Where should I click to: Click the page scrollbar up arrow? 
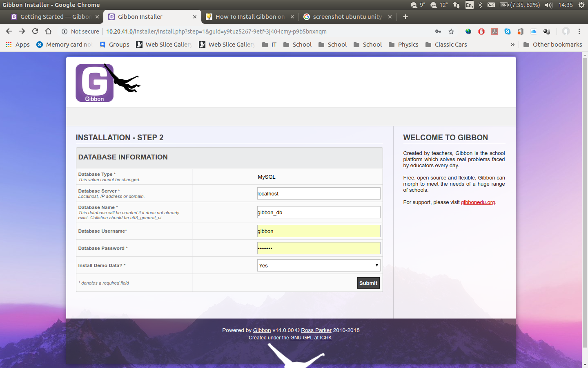point(585,55)
